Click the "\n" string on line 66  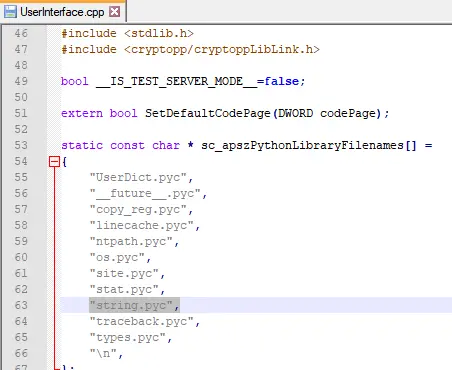103,353
